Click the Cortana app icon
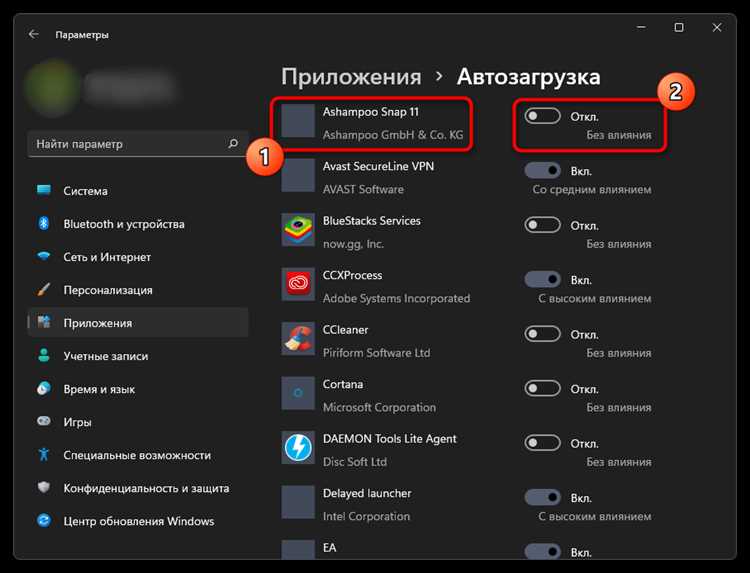Screen dimensions: 750x573 coord(298,393)
